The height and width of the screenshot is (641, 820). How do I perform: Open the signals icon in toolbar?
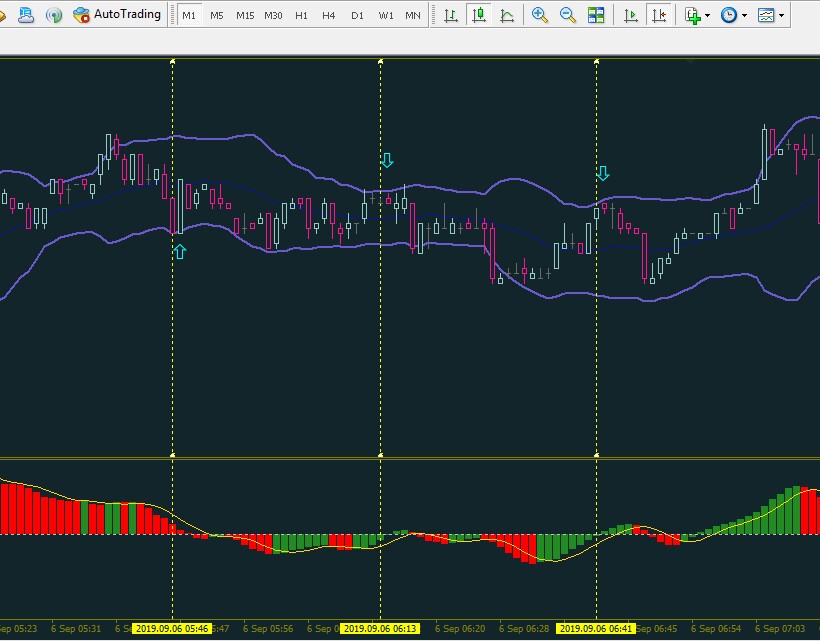click(53, 15)
